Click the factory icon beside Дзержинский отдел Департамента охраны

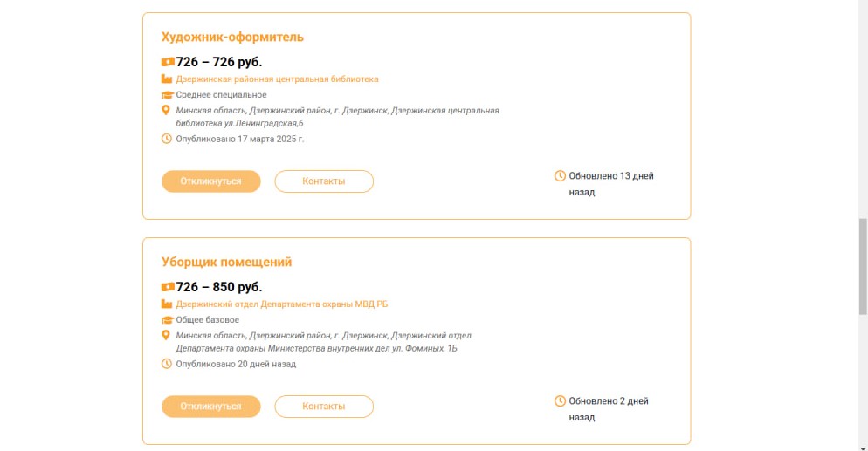point(167,304)
